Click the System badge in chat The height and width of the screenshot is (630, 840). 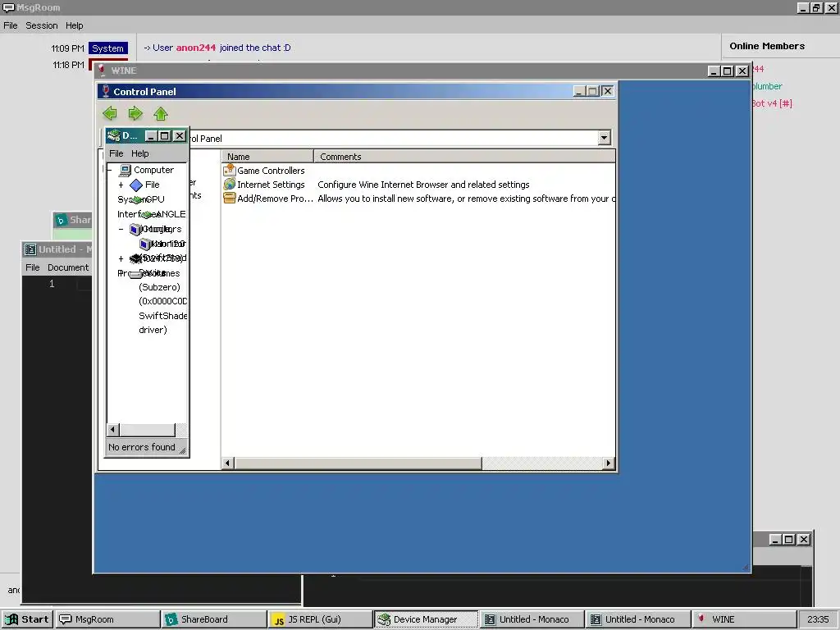point(107,48)
